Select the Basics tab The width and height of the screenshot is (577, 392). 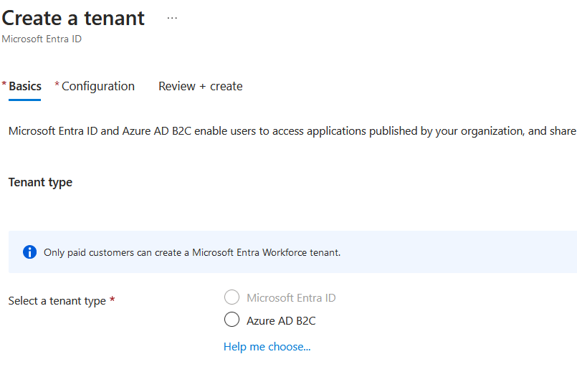click(x=24, y=86)
